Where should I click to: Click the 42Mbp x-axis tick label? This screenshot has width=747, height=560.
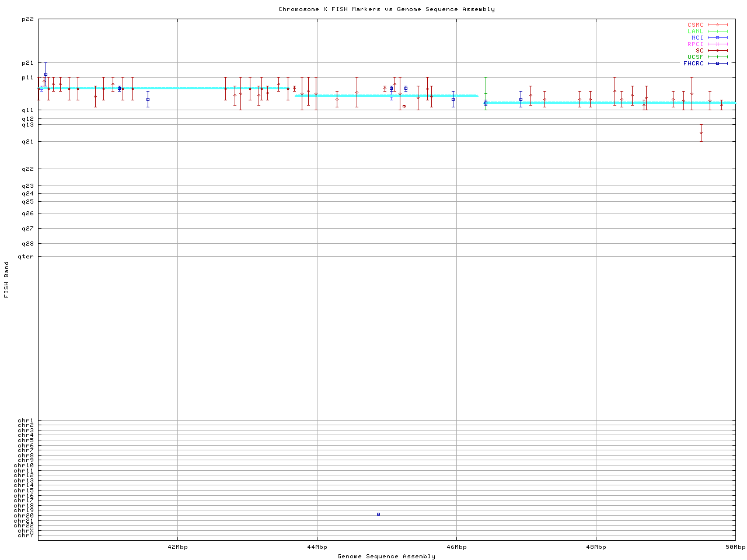(177, 547)
